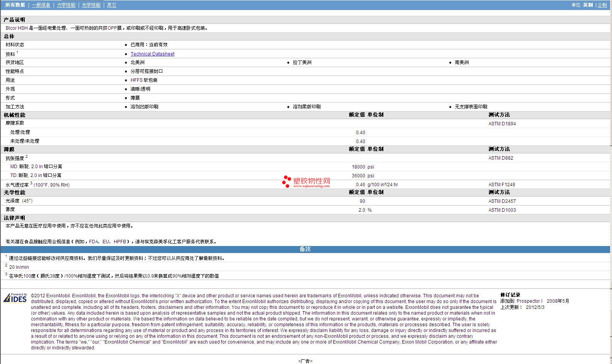
Task: Click the 材料状态 row label
Action: pos(15,45)
